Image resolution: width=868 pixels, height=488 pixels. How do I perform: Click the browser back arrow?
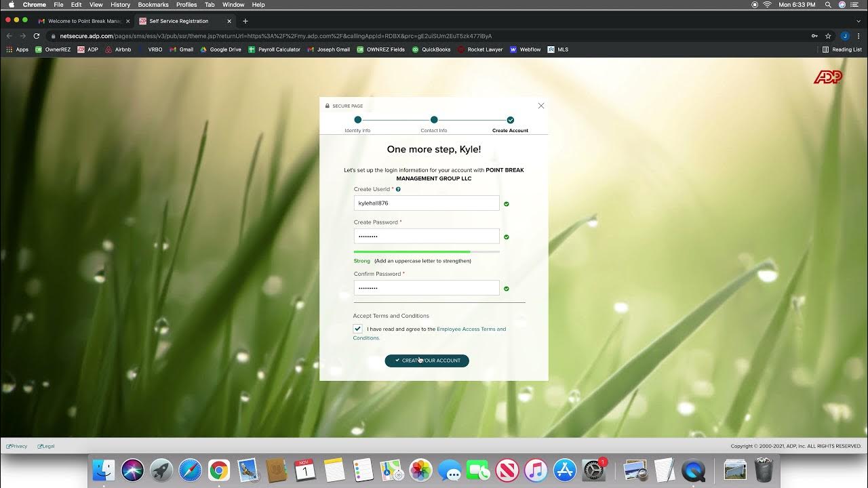pyautogui.click(x=9, y=36)
